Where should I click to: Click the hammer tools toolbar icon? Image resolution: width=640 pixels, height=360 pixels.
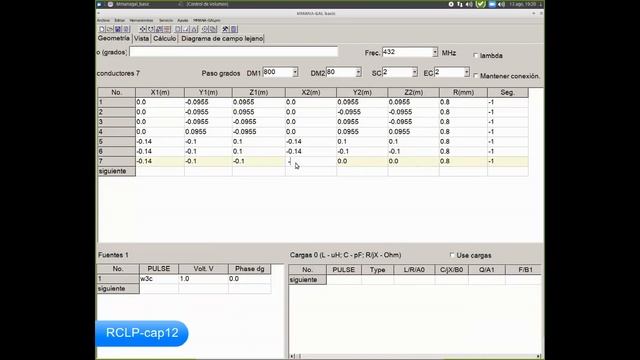pyautogui.click(x=225, y=29)
